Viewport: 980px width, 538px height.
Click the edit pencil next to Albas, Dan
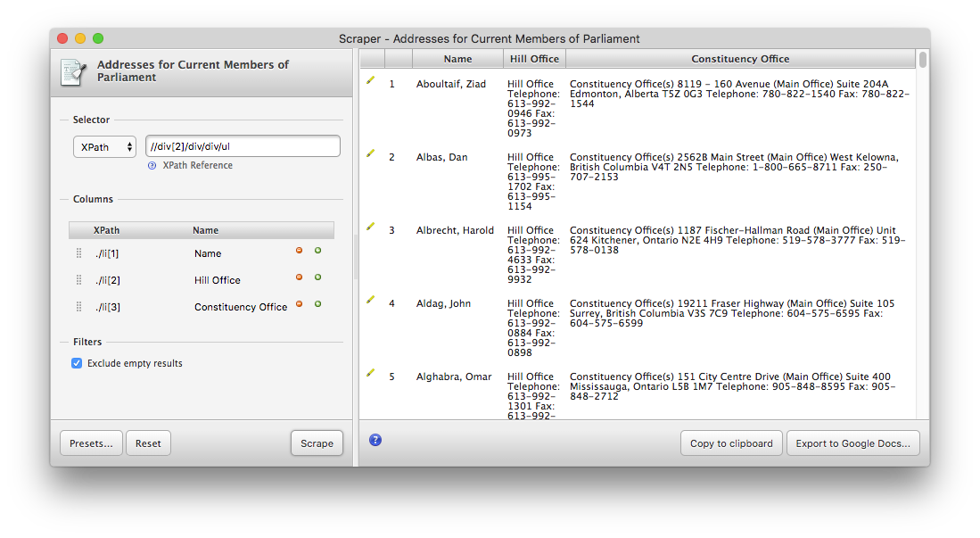tap(371, 153)
